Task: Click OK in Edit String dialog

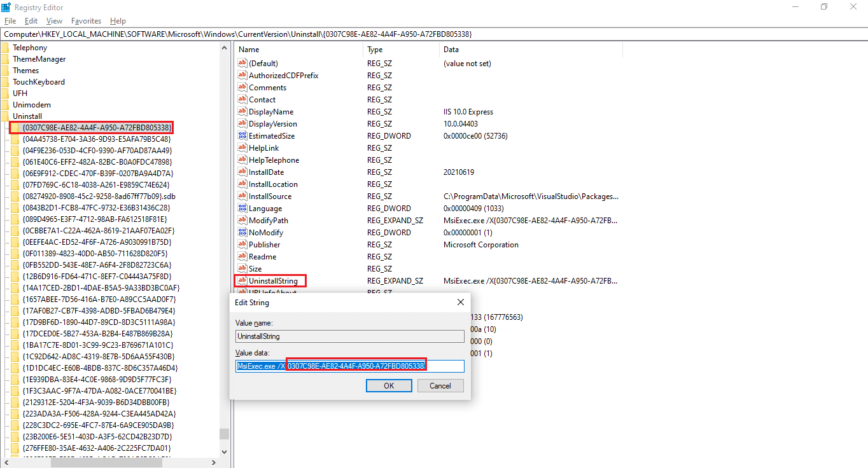Action: tap(389, 386)
